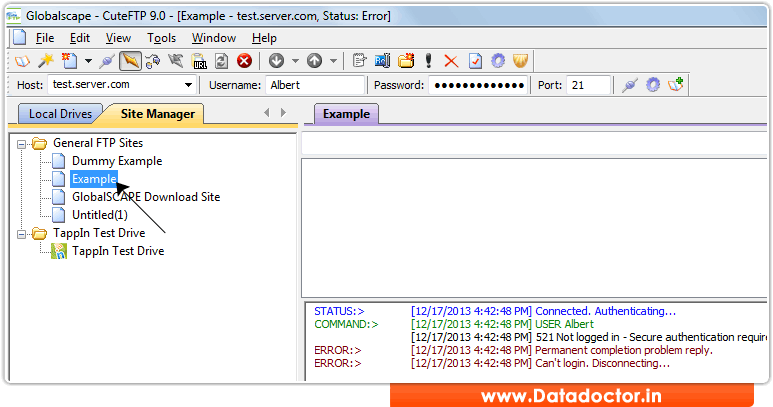Click the Connect plug icon in toolbar

click(106, 61)
